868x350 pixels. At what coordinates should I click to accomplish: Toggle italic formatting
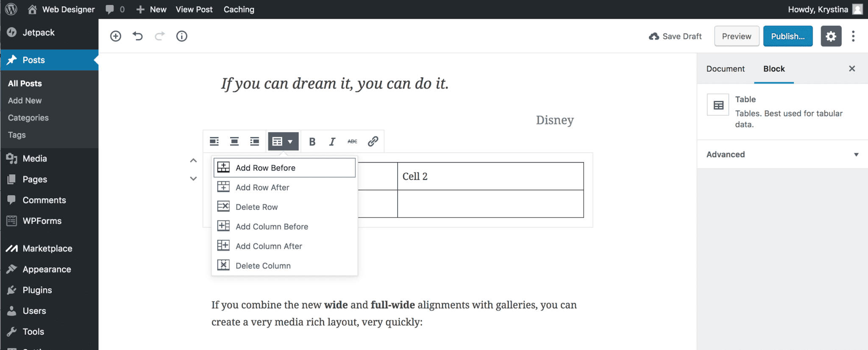(332, 142)
